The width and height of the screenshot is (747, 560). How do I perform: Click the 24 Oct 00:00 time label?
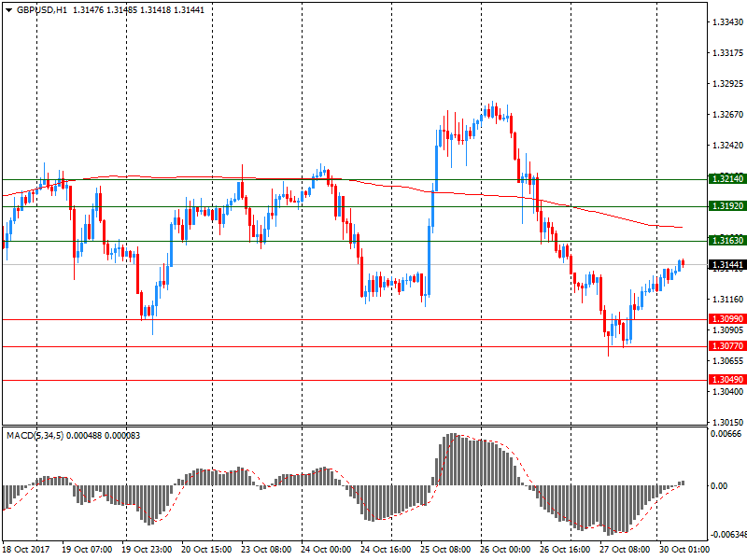tap(326, 550)
